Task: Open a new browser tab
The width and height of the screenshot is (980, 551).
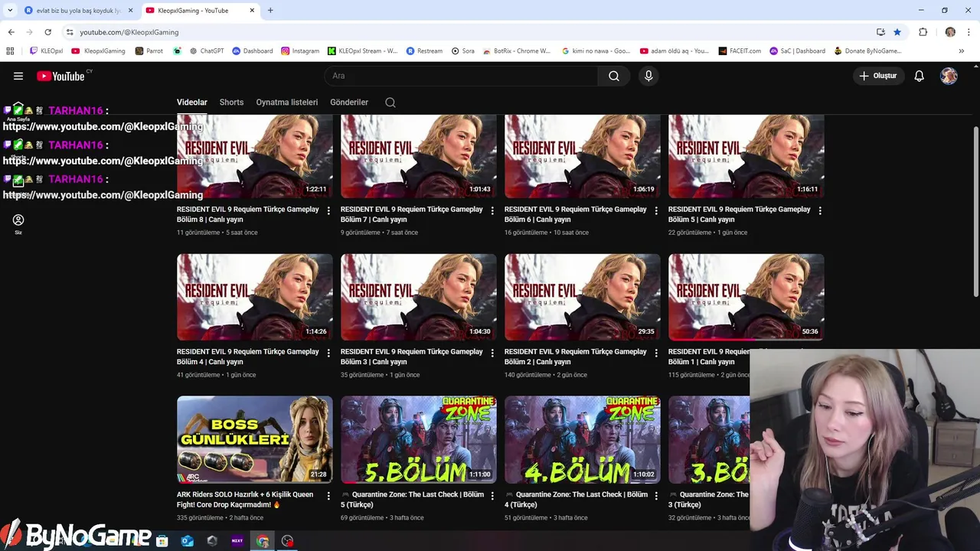Action: [270, 10]
